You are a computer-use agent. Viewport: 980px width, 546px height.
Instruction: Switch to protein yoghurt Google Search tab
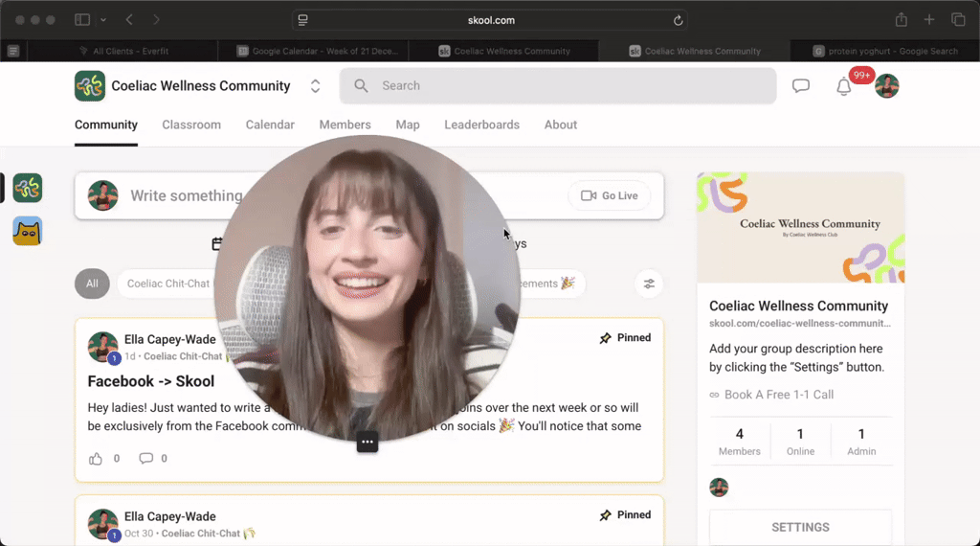(885, 52)
